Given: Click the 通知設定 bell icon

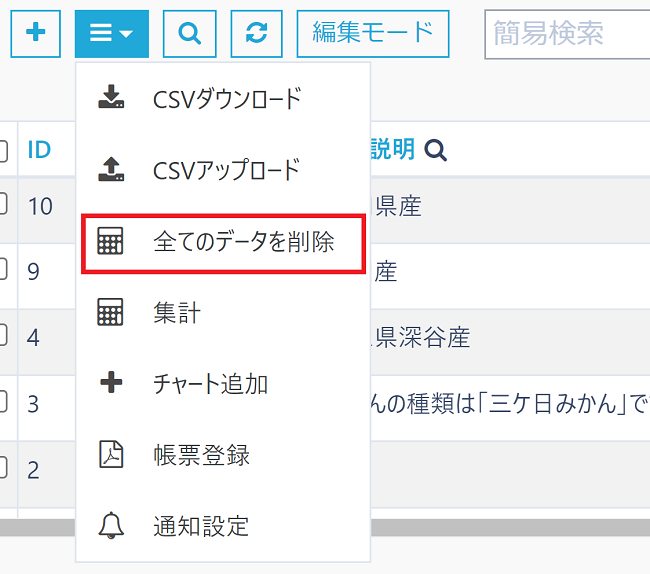Looking at the screenshot, I should pyautogui.click(x=112, y=525).
